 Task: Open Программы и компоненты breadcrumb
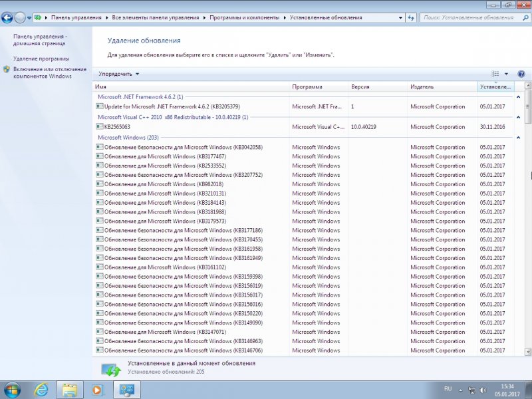[244, 18]
